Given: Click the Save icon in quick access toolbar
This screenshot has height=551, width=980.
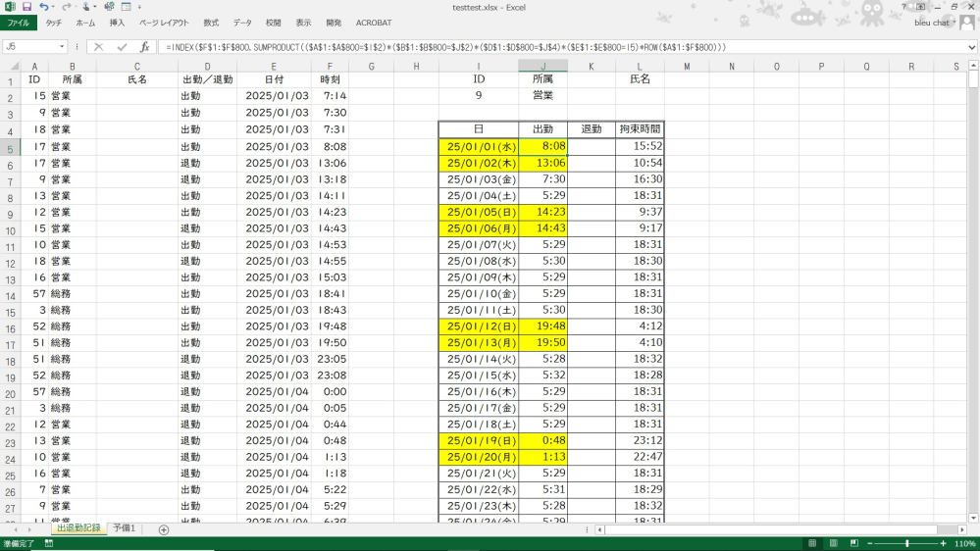Looking at the screenshot, I should 26,7.
